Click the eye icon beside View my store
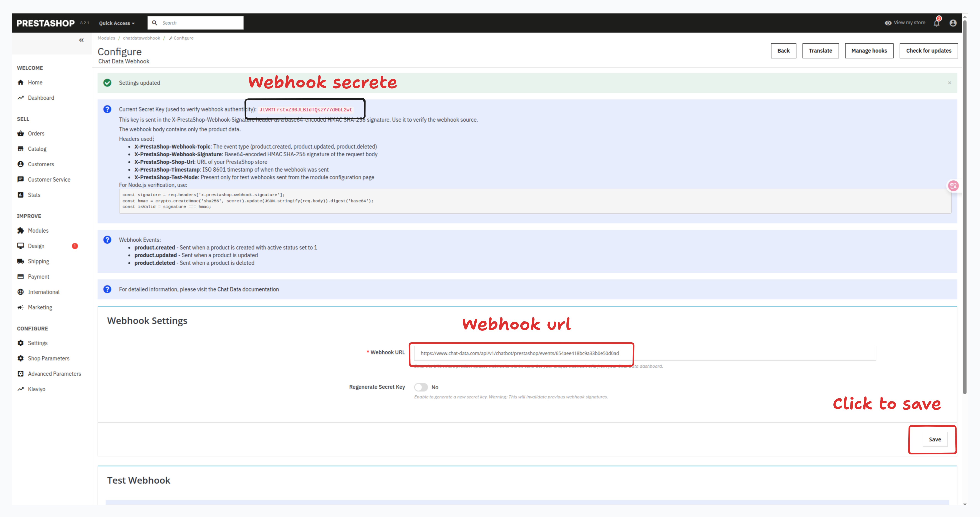Screen dimensions: 980x517 click(888, 23)
